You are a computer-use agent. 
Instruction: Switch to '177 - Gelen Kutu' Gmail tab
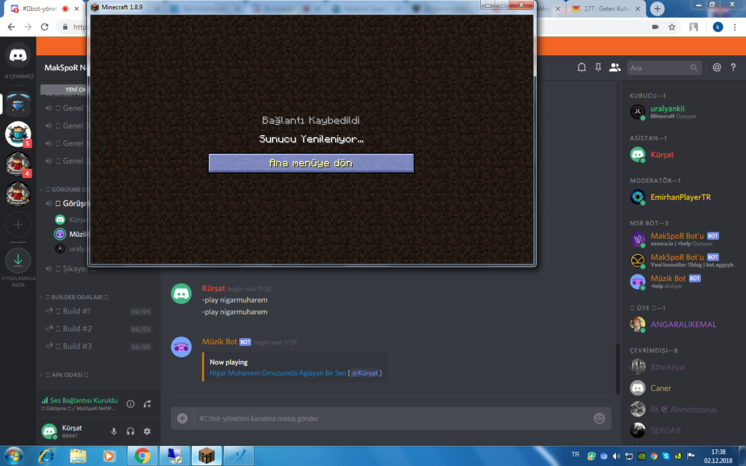tap(606, 9)
